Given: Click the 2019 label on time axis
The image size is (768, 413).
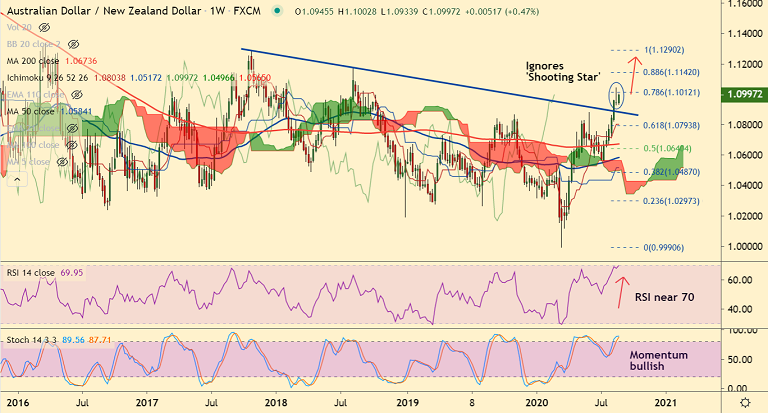Looking at the screenshot, I should pyautogui.click(x=408, y=403).
